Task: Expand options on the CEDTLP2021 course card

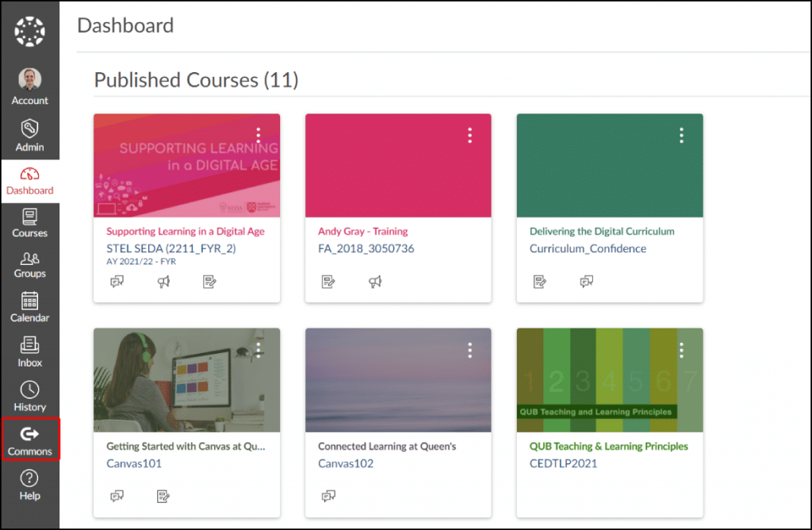Action: pos(681,349)
